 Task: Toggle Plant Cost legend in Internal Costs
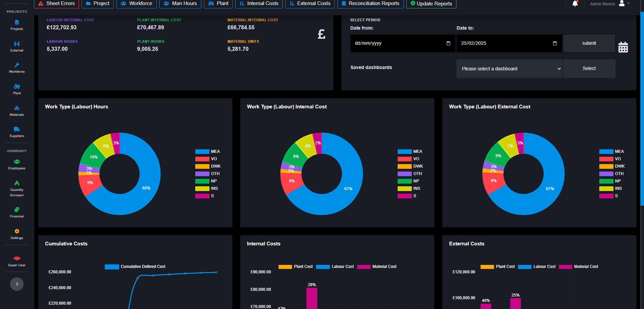click(x=295, y=267)
